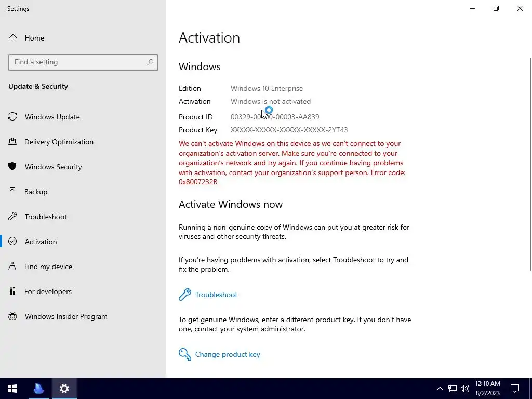Screen dimensions: 532x399
Task: Open the For developers page
Action: pos(83,291)
